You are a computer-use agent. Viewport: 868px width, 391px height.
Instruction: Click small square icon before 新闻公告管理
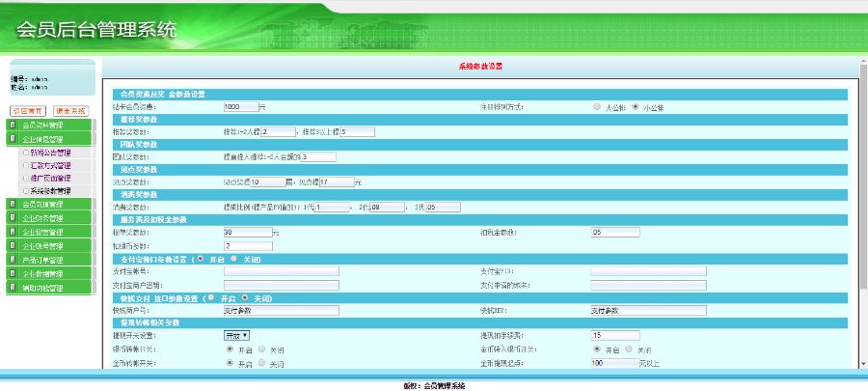[x=25, y=152]
